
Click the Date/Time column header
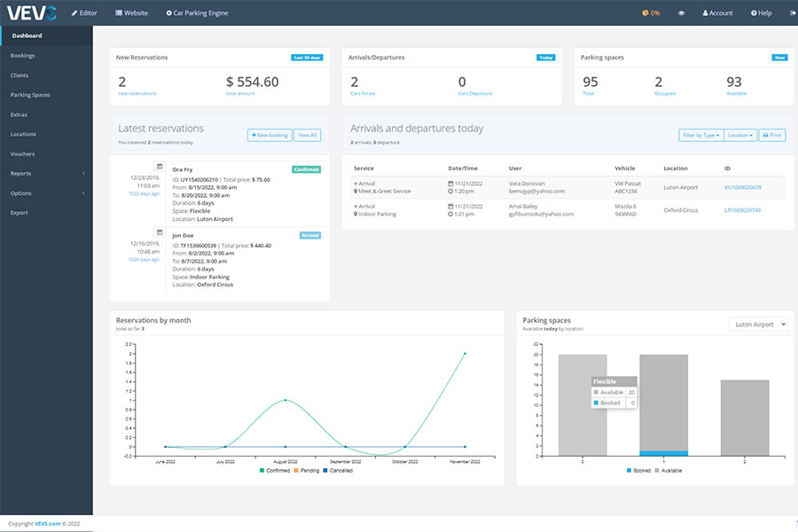click(463, 168)
